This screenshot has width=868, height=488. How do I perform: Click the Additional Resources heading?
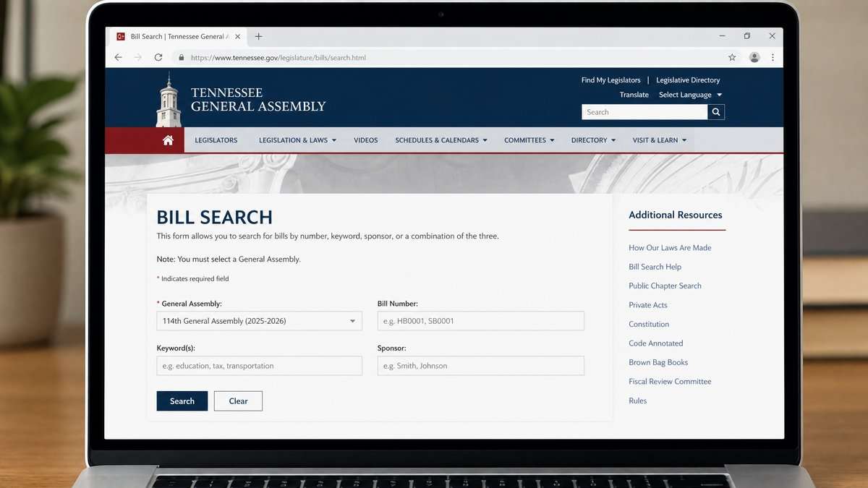pos(676,215)
